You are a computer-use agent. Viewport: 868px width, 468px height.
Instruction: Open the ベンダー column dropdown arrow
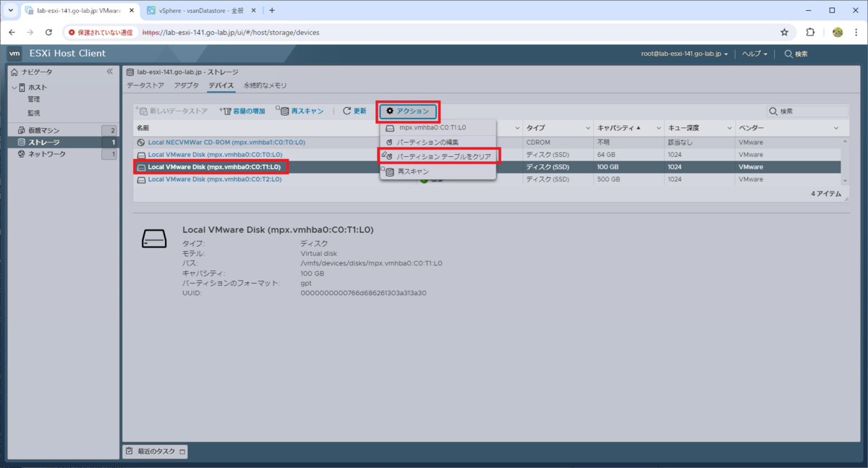[x=835, y=127]
